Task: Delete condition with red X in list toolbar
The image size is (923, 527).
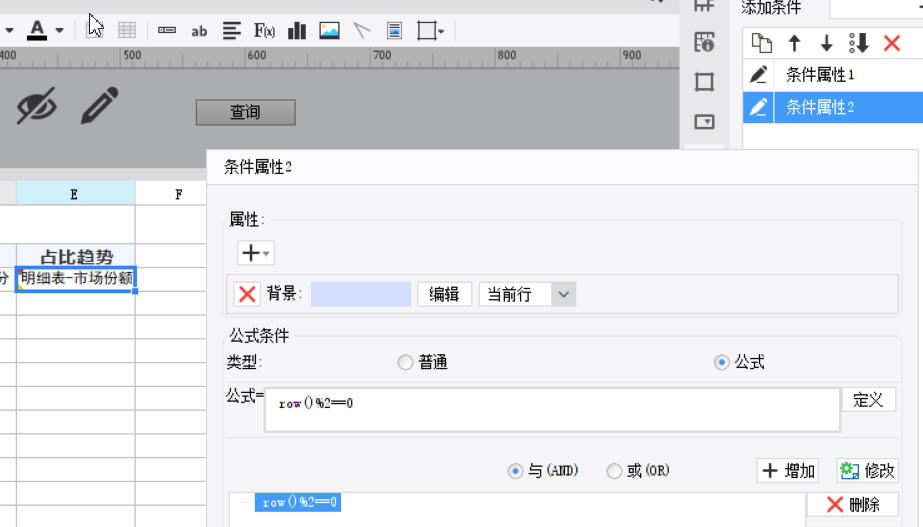Action: pyautogui.click(x=892, y=43)
